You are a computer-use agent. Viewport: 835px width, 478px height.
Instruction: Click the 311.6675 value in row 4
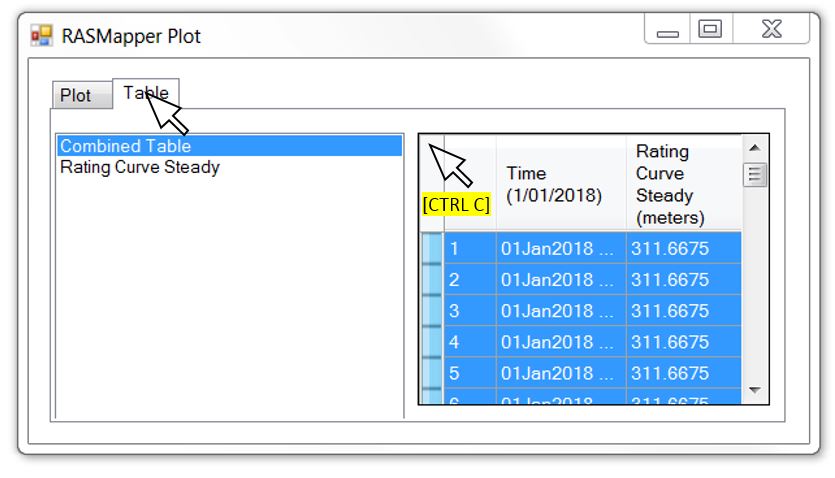point(684,342)
